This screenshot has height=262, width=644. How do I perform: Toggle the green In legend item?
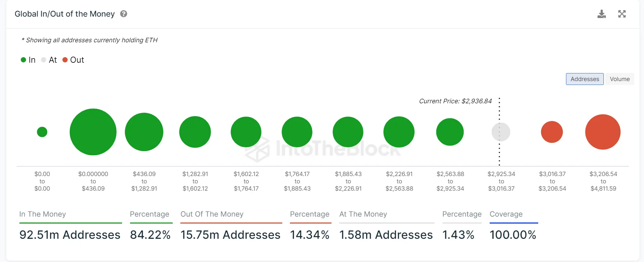pos(28,60)
